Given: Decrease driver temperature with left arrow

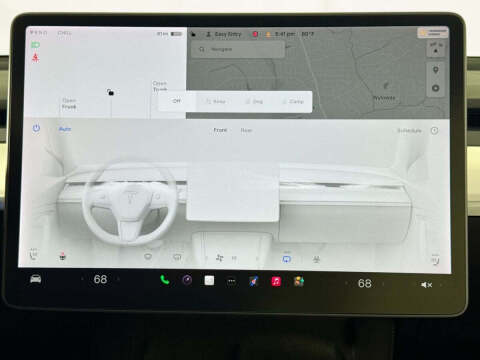Looking at the screenshot, I should click(x=82, y=279).
